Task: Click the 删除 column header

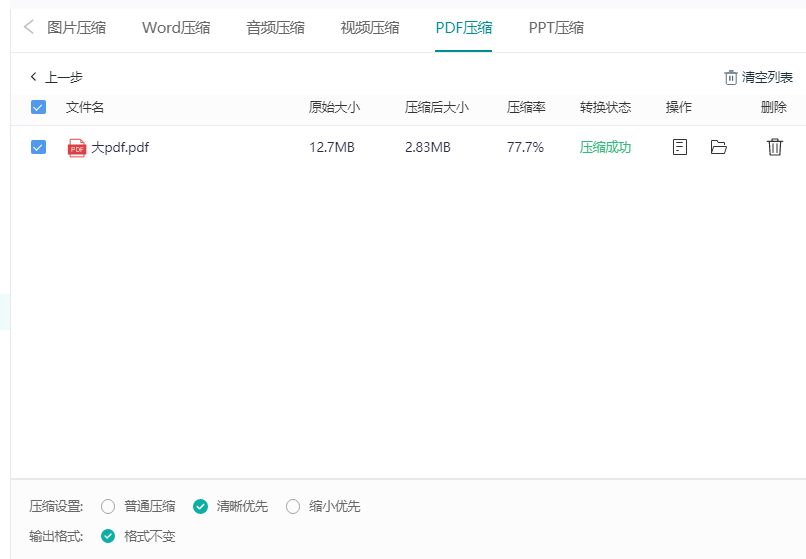Action: click(x=774, y=107)
